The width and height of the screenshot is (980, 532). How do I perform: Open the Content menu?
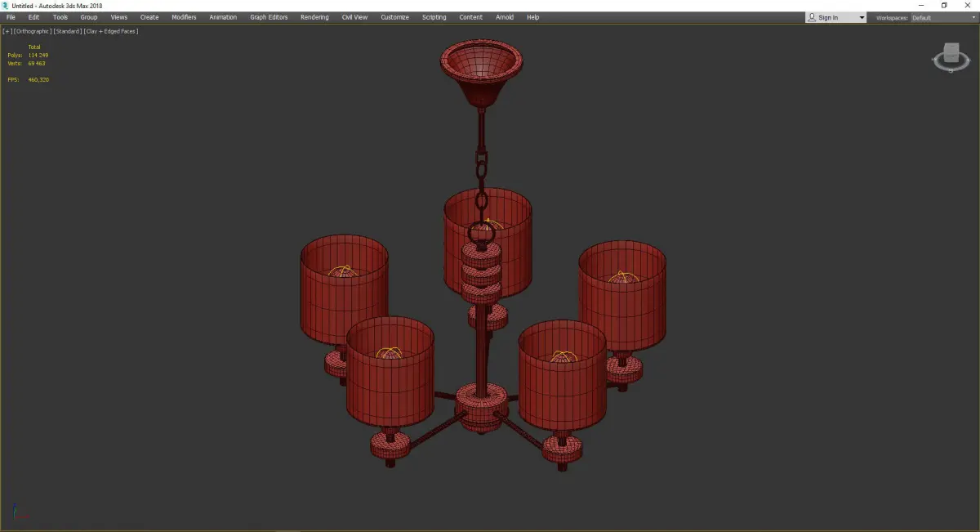pyautogui.click(x=470, y=17)
